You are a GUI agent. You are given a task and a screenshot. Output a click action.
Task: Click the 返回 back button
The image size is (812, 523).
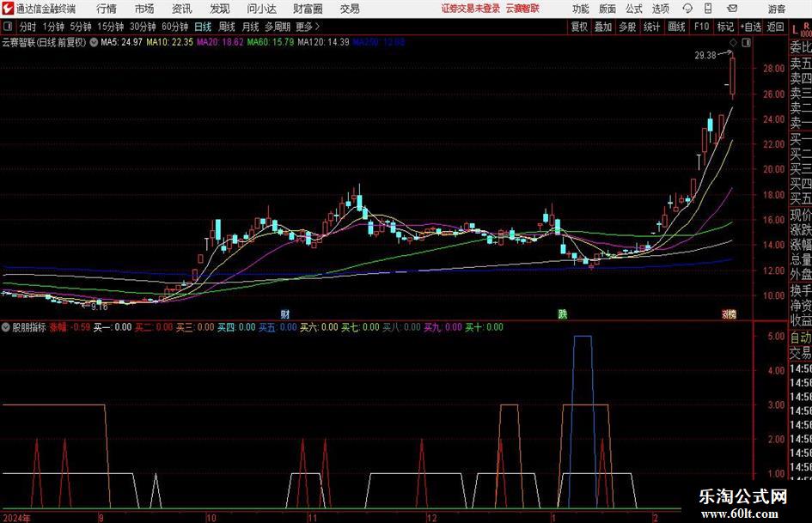775,27
